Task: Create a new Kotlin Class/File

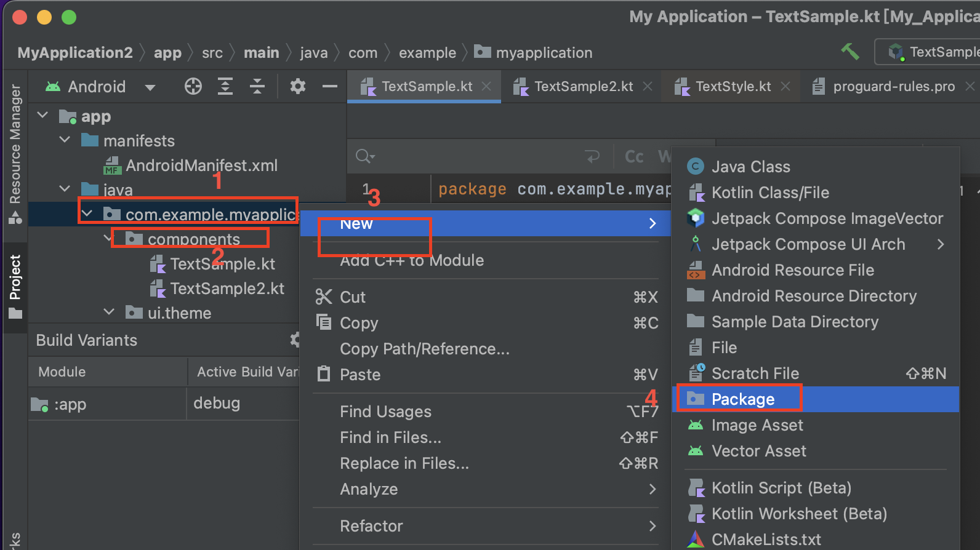Action: pyautogui.click(x=816, y=193)
